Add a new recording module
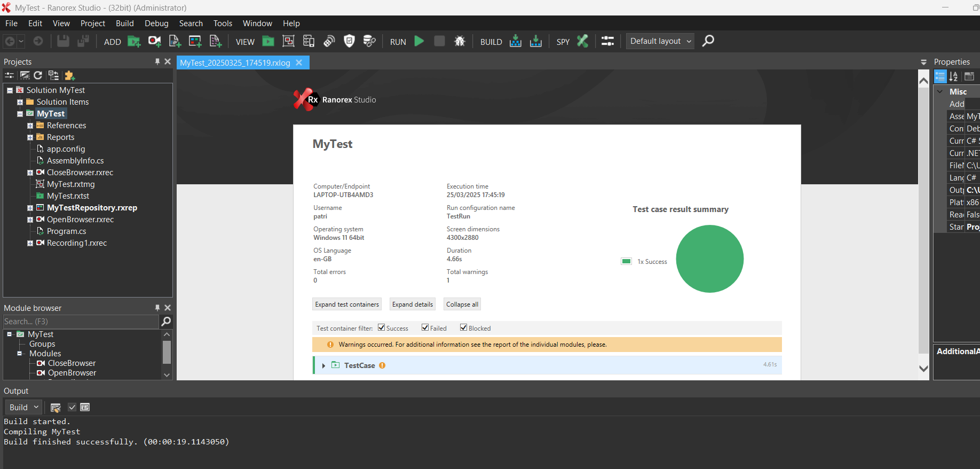The image size is (980, 469). click(154, 41)
